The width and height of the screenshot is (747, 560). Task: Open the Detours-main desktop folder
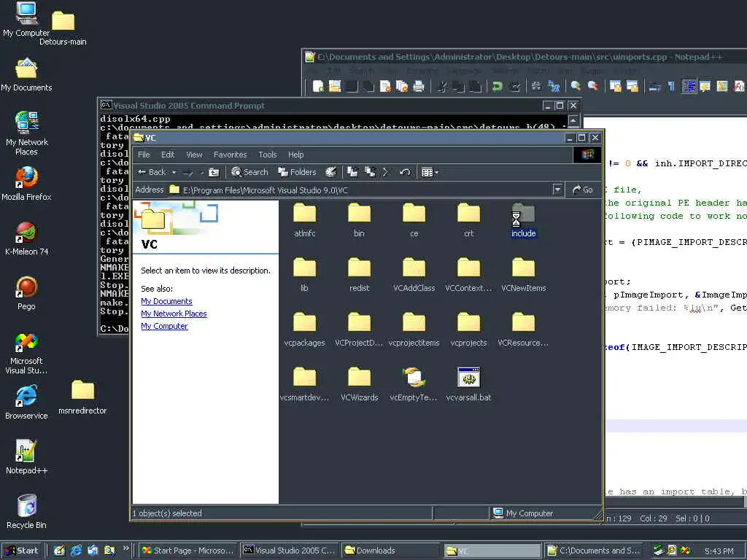[x=63, y=28]
